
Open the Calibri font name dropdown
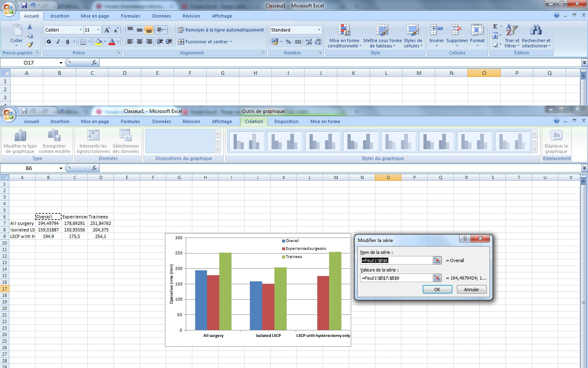pyautogui.click(x=80, y=30)
